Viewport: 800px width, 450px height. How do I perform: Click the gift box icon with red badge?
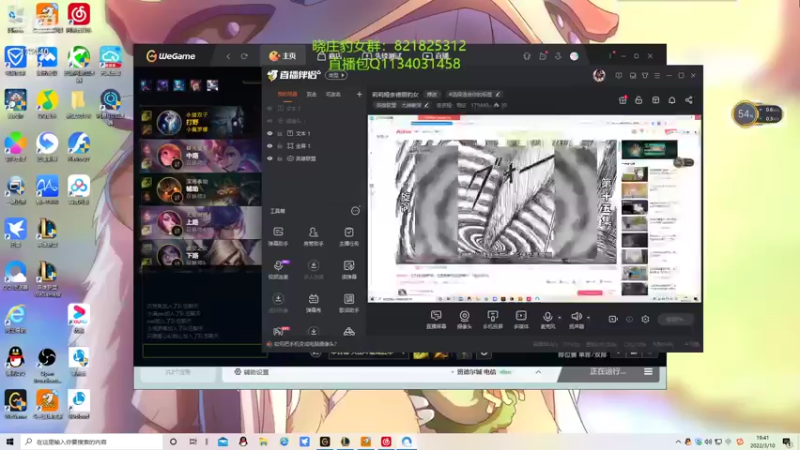coord(622,100)
